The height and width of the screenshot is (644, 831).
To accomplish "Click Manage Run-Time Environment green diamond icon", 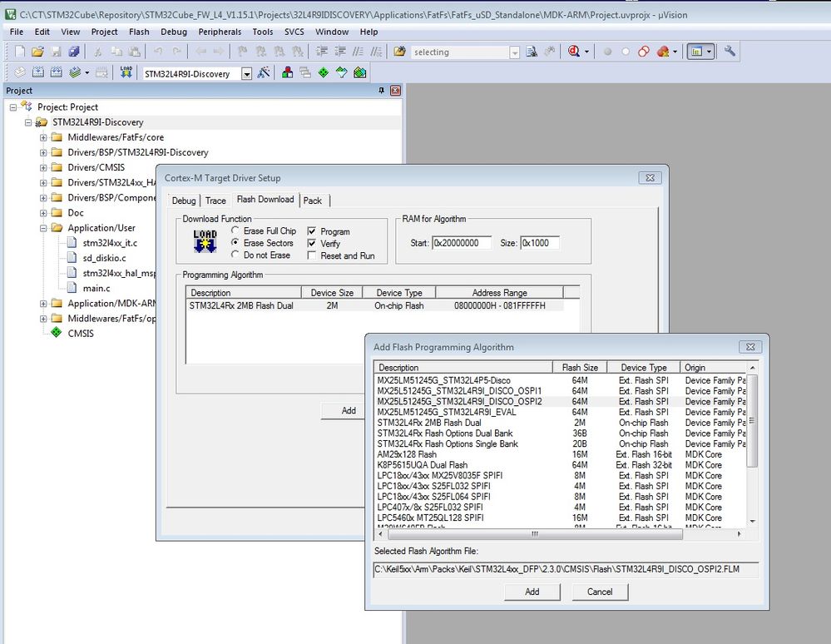I will click(324, 72).
